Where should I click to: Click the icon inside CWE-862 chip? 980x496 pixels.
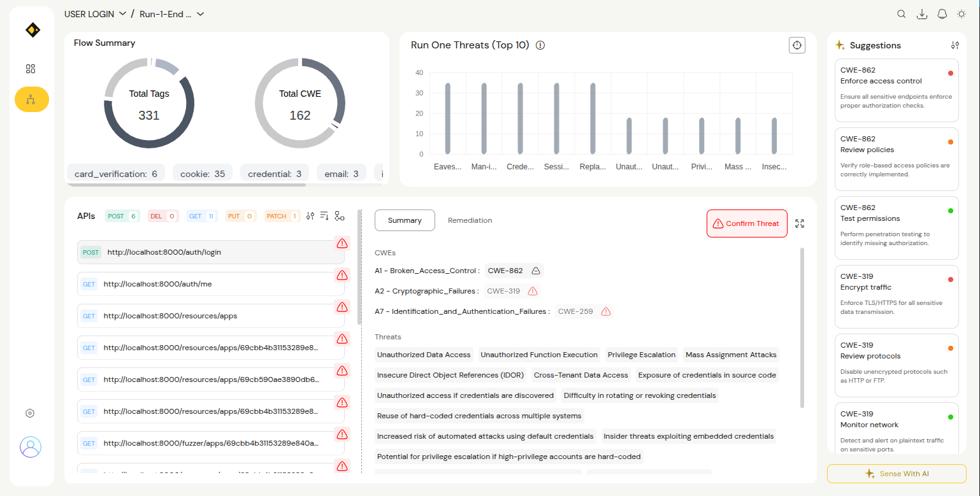click(x=536, y=271)
